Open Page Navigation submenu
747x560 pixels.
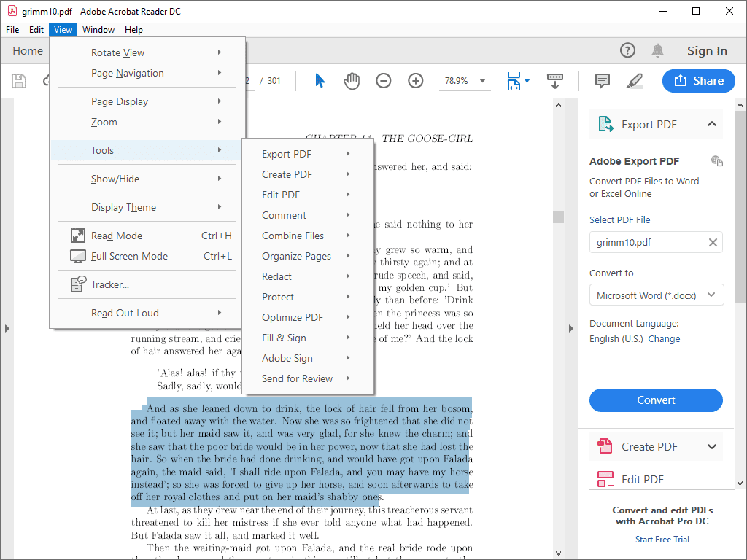[147, 73]
